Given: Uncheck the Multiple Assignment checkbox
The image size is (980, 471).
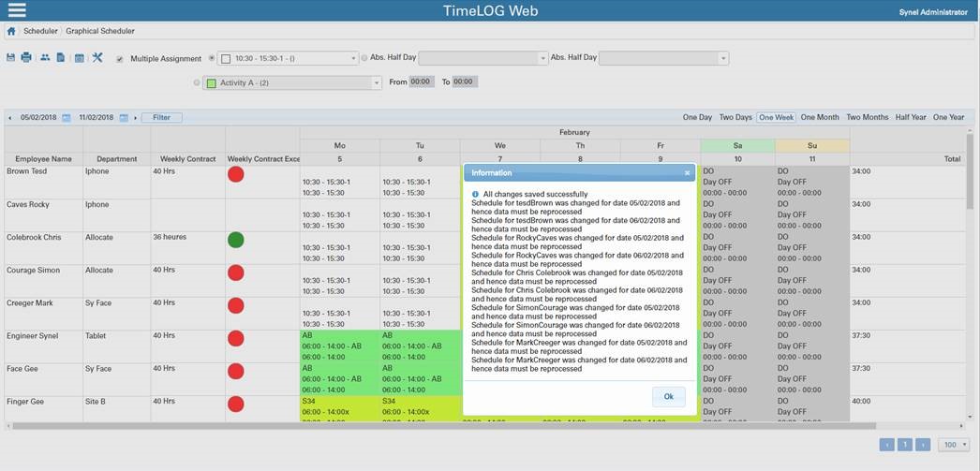Looking at the screenshot, I should pyautogui.click(x=119, y=59).
